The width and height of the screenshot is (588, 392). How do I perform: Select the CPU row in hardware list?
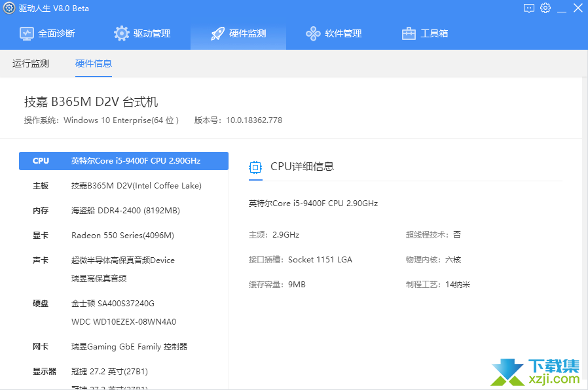(124, 161)
